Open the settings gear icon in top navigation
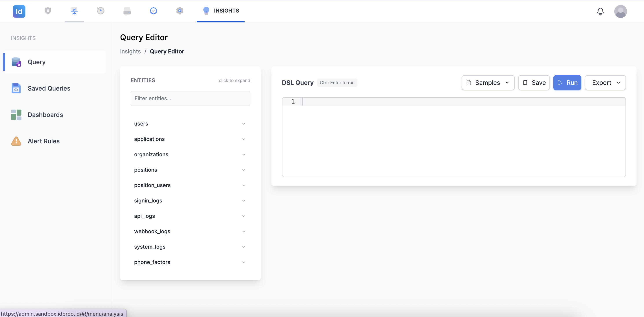The width and height of the screenshot is (644, 317). click(179, 11)
